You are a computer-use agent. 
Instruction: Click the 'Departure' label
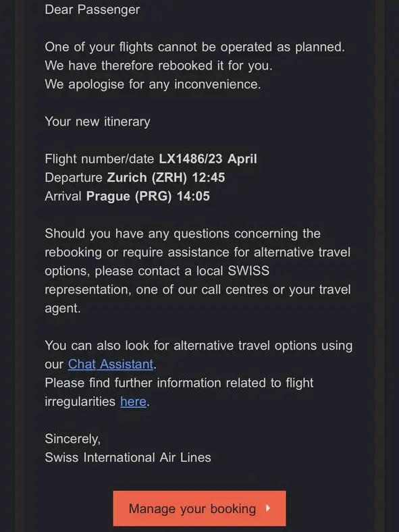pos(74,178)
